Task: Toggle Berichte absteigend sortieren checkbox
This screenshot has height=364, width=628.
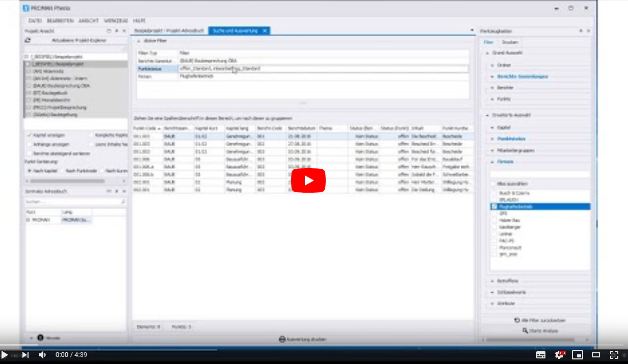Action: coord(29,153)
